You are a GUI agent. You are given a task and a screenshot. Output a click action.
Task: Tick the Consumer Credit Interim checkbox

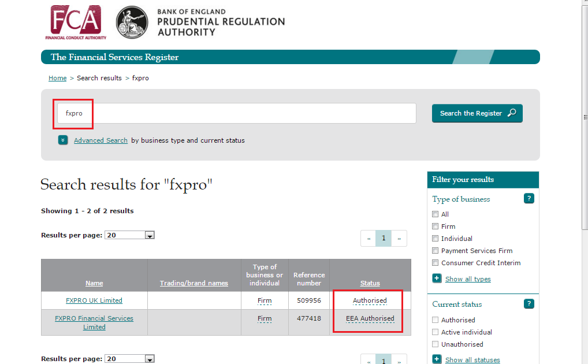[x=436, y=263]
